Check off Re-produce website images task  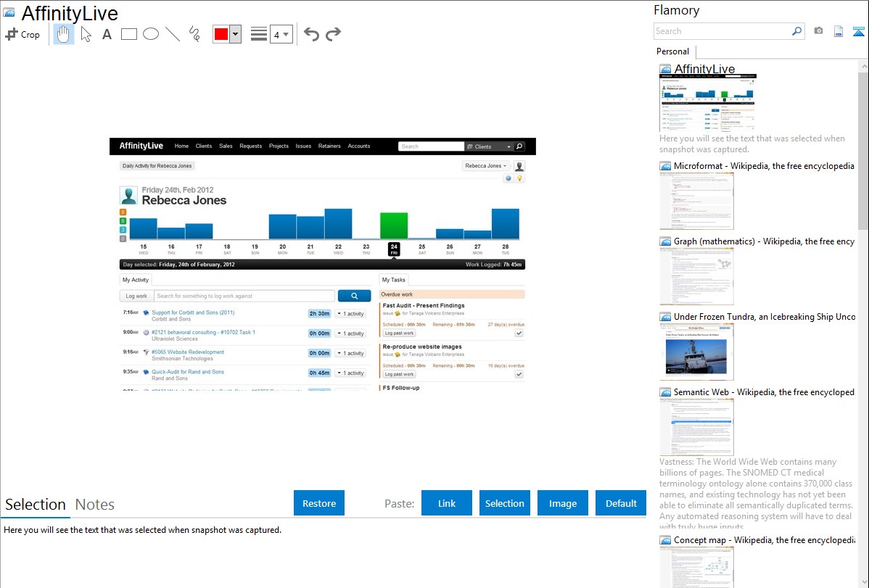[519, 374]
